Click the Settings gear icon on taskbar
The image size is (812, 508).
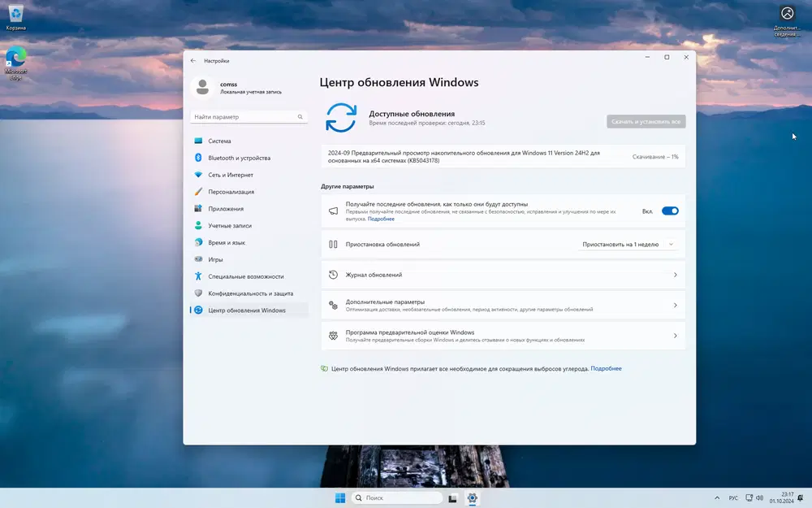coord(472,498)
